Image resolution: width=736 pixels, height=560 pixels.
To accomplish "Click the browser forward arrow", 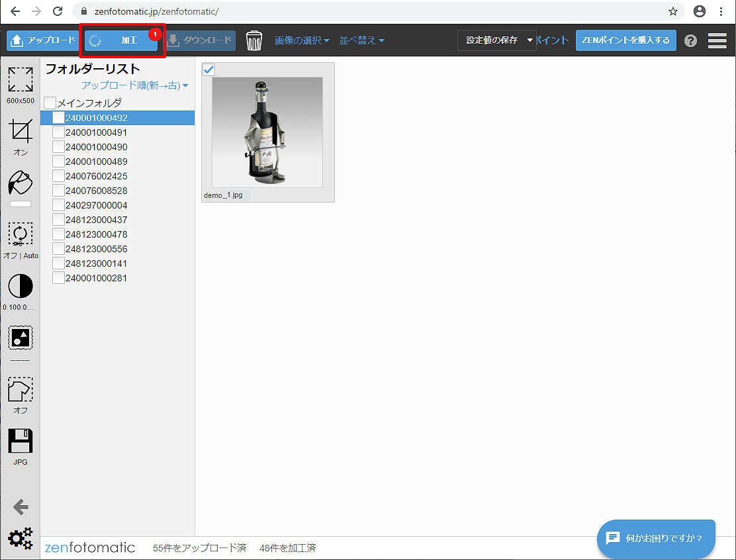I will pos(36,11).
